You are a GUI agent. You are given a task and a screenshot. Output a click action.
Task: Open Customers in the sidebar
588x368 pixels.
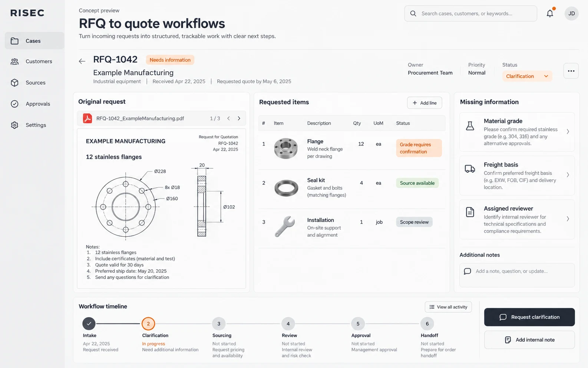(x=34, y=62)
